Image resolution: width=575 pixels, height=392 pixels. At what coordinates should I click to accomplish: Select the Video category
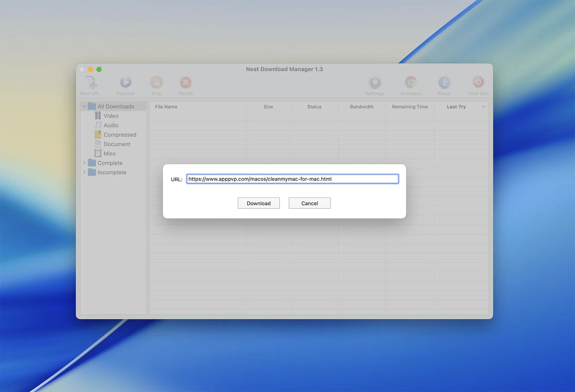point(111,116)
